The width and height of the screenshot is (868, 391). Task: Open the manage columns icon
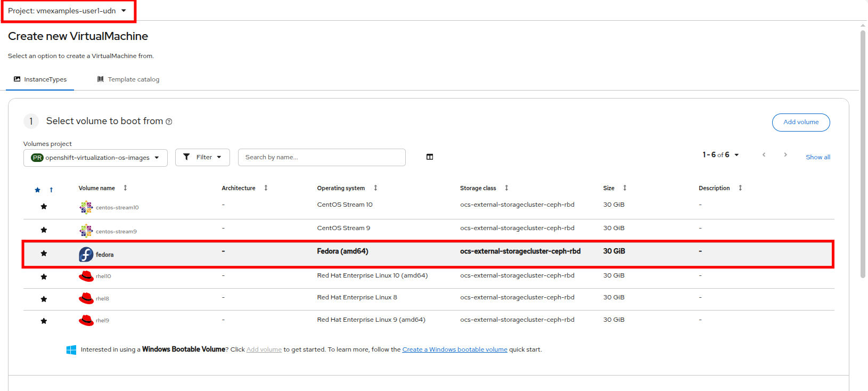click(430, 157)
